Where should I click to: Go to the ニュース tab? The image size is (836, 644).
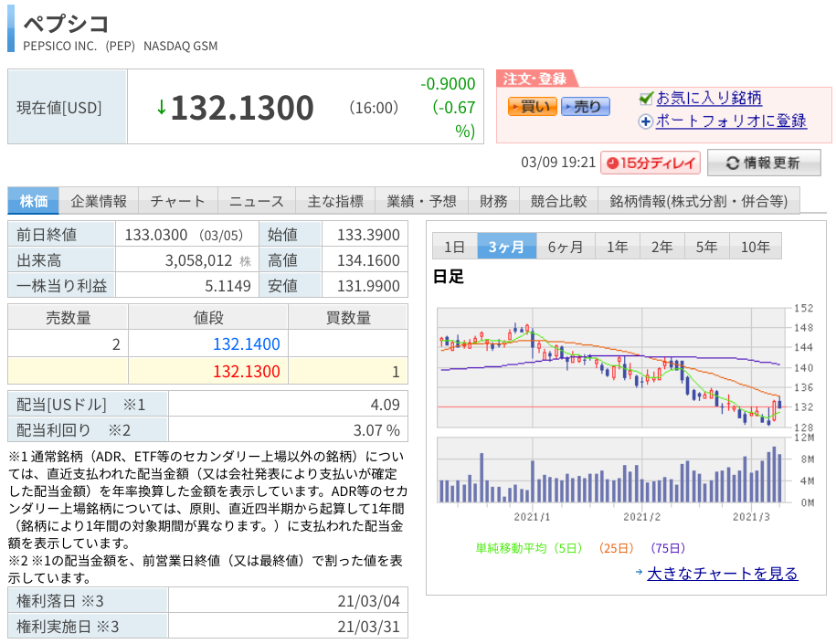tap(256, 201)
